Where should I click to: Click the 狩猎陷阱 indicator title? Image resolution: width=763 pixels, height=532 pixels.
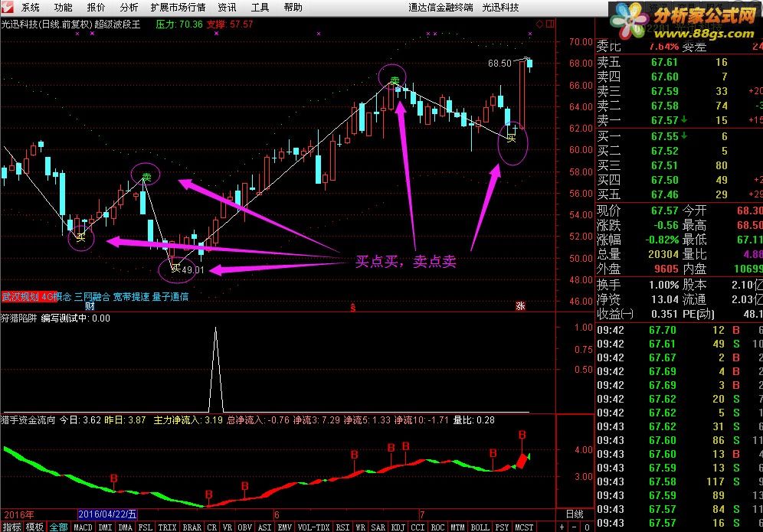(19, 318)
